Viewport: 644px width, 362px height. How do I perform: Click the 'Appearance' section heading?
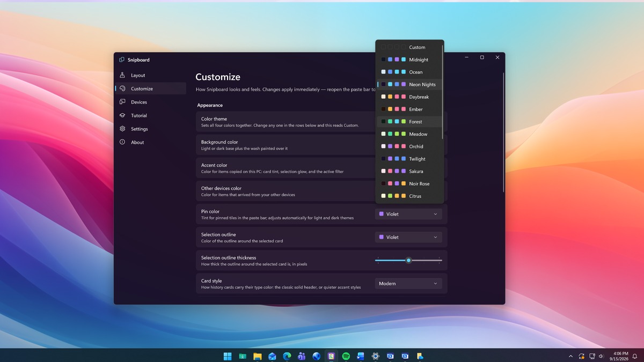[x=210, y=105]
